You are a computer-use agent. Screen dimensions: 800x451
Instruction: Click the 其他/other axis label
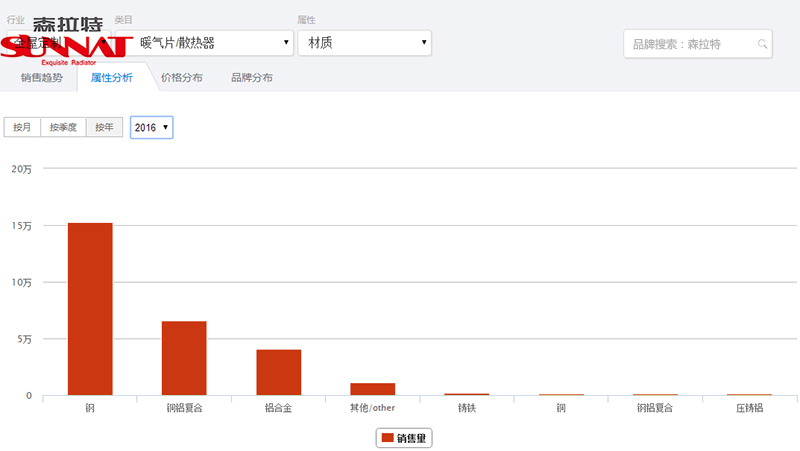tap(372, 408)
